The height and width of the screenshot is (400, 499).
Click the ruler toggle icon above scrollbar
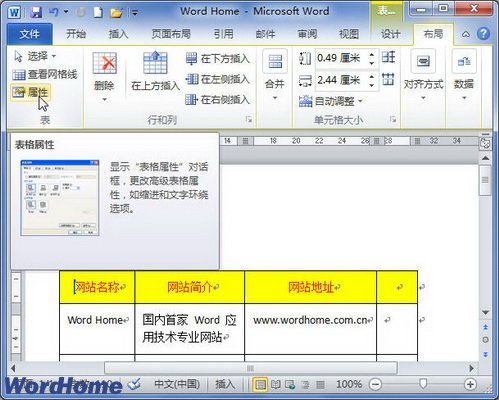(x=485, y=143)
